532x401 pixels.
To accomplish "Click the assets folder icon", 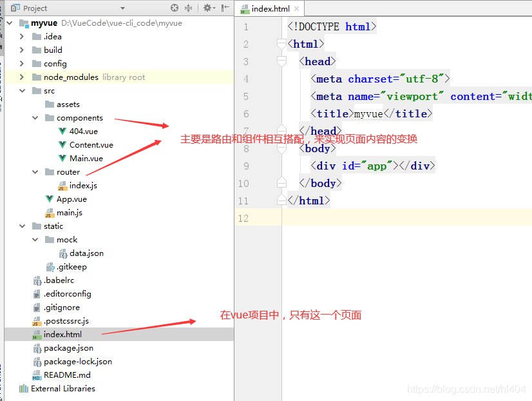I will click(x=50, y=104).
